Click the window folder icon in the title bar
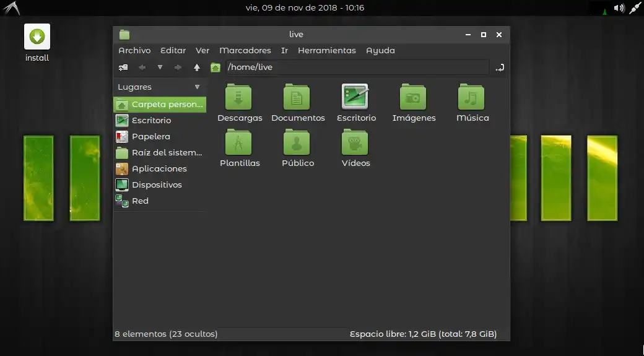The width and height of the screenshot is (644, 356). click(124, 35)
